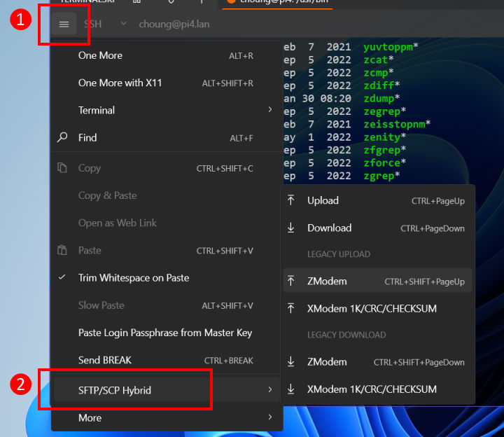
Task: Click yuvtoppm* in terminal listing
Action: (x=391, y=47)
